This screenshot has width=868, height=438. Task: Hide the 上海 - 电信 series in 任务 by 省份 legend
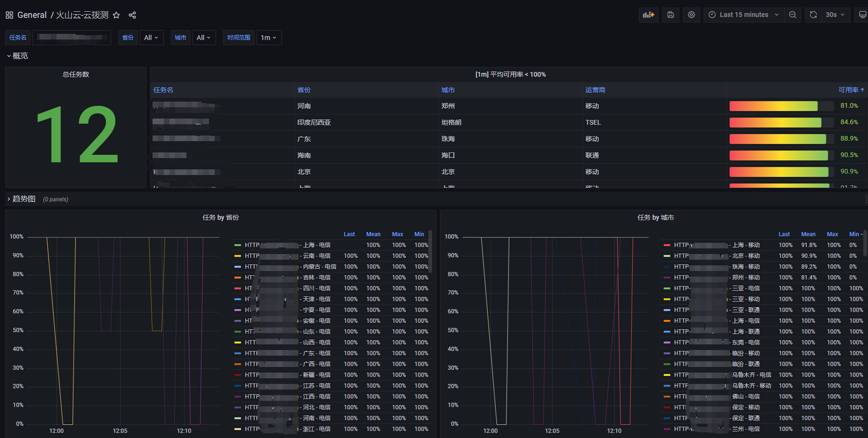coord(287,245)
